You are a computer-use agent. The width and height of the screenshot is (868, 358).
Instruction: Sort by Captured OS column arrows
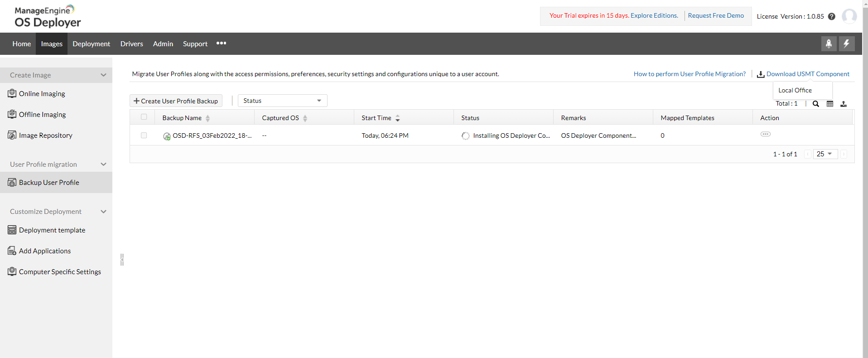click(305, 118)
